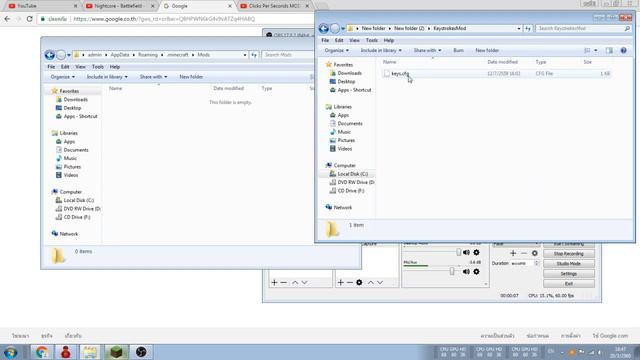The width and height of the screenshot is (640, 360).
Task: Open Tools menu in Mods window
Action: (x=98, y=67)
